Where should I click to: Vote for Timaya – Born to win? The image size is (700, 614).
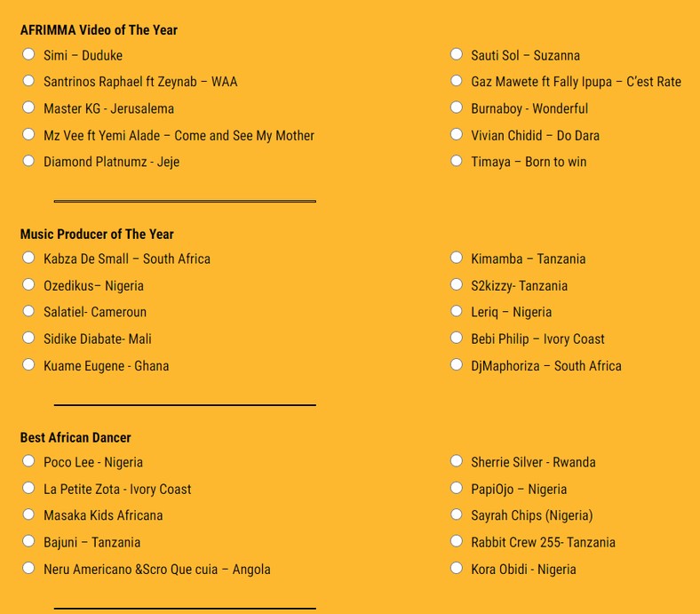(x=457, y=161)
